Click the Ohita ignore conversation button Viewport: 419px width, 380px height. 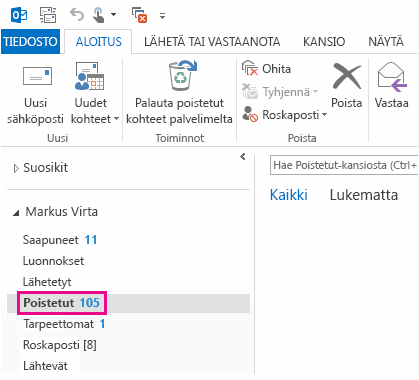click(267, 69)
